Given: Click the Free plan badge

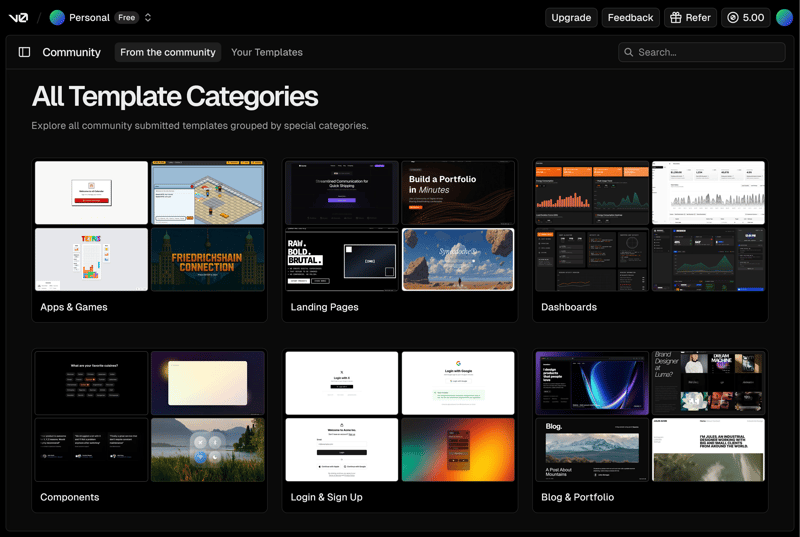Looking at the screenshot, I should point(126,17).
